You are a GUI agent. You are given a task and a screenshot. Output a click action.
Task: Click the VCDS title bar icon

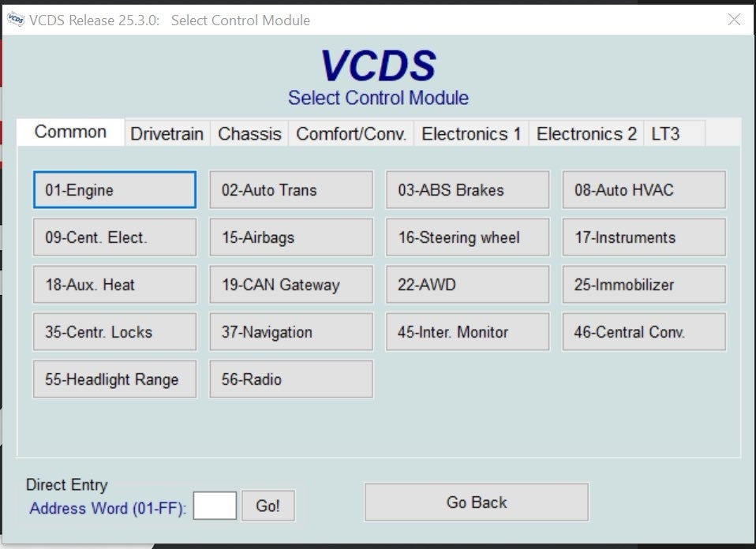pyautogui.click(x=16, y=19)
